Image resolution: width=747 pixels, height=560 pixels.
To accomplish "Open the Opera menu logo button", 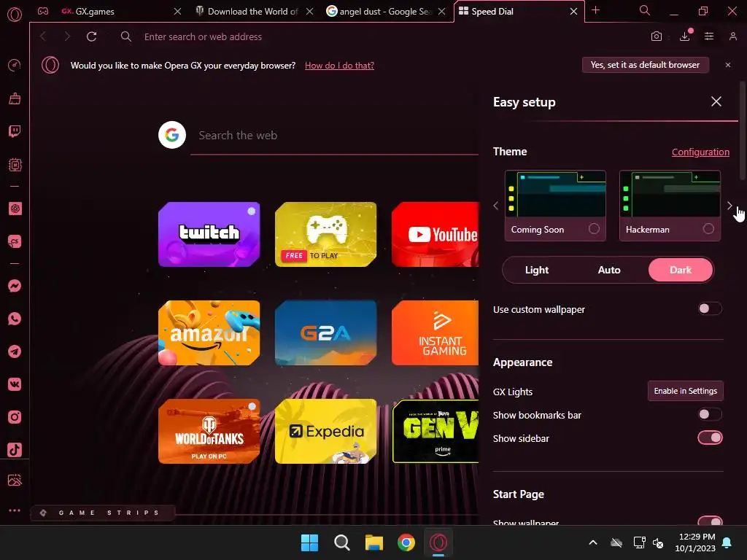I will pos(15,15).
